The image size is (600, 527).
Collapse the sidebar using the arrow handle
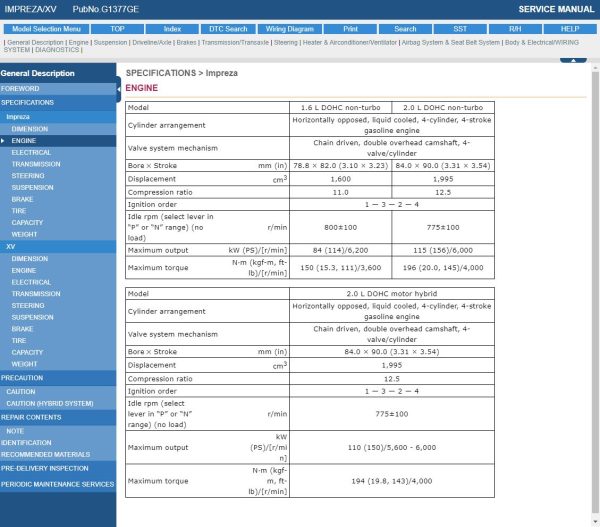119,89
